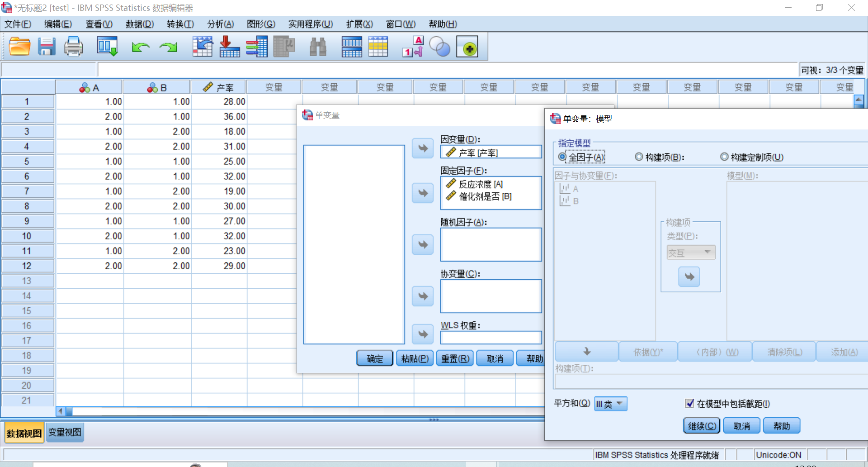Switch to 变量视图 tab
Screen dimensions: 868x467
point(65,433)
